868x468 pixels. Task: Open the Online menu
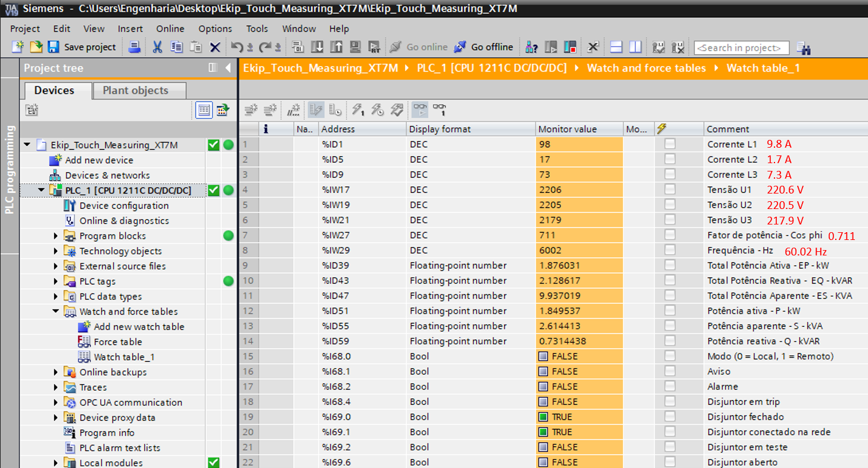point(170,29)
